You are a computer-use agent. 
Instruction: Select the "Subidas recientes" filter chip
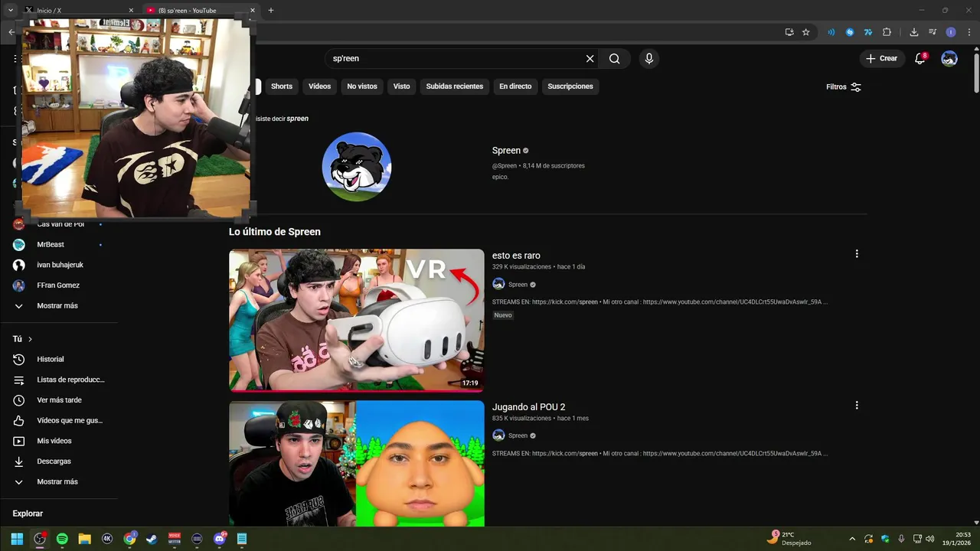pyautogui.click(x=455, y=86)
